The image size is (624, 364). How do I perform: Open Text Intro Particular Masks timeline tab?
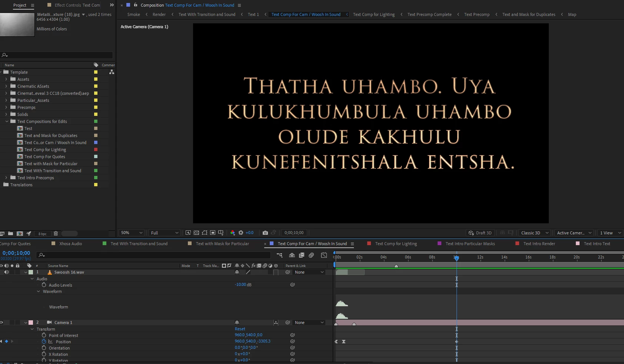(x=470, y=244)
